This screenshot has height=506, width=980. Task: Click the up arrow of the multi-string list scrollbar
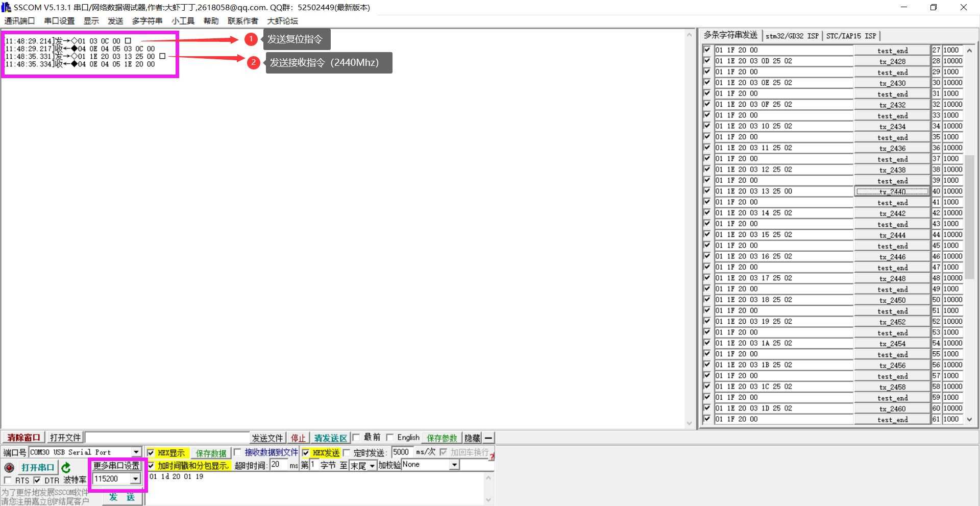[969, 51]
